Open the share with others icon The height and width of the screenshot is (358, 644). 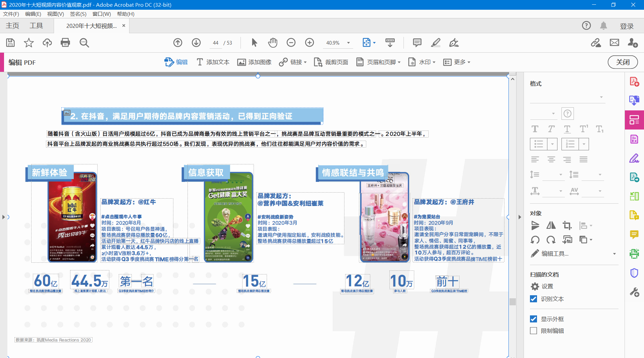[633, 43]
